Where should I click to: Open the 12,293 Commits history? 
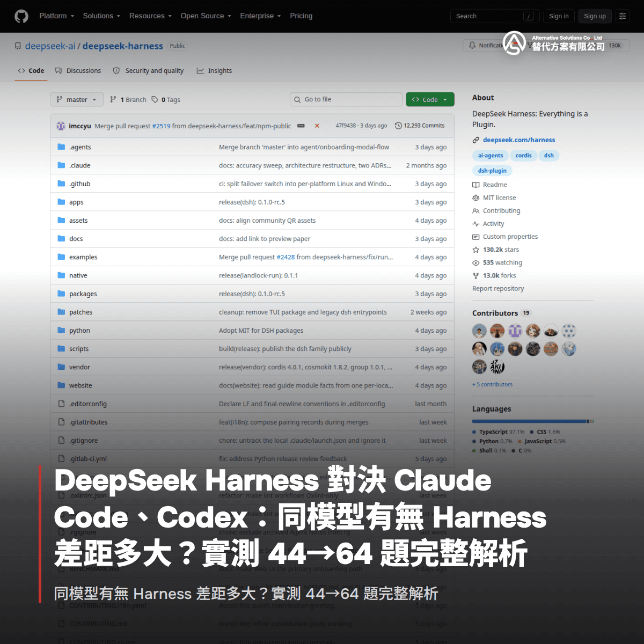[420, 126]
